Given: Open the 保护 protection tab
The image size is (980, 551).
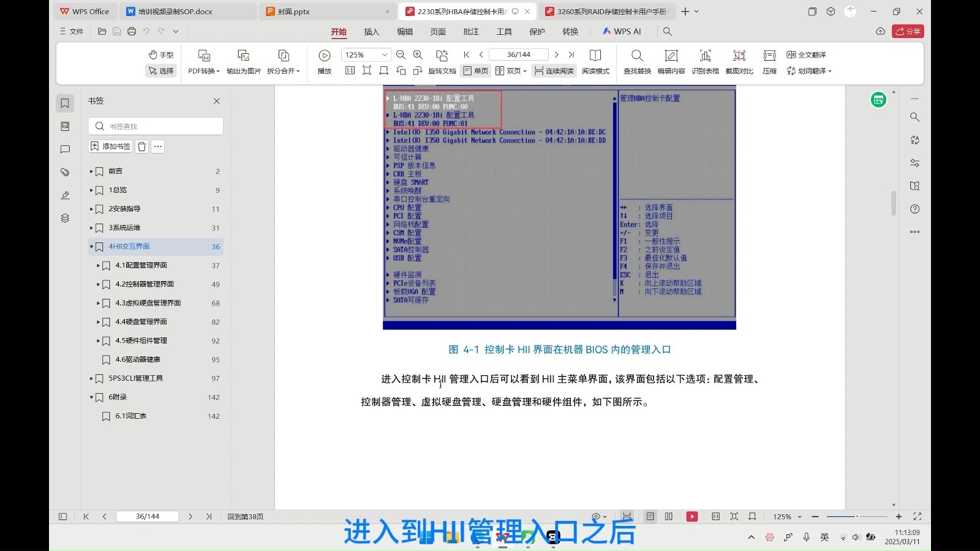Looking at the screenshot, I should [537, 32].
